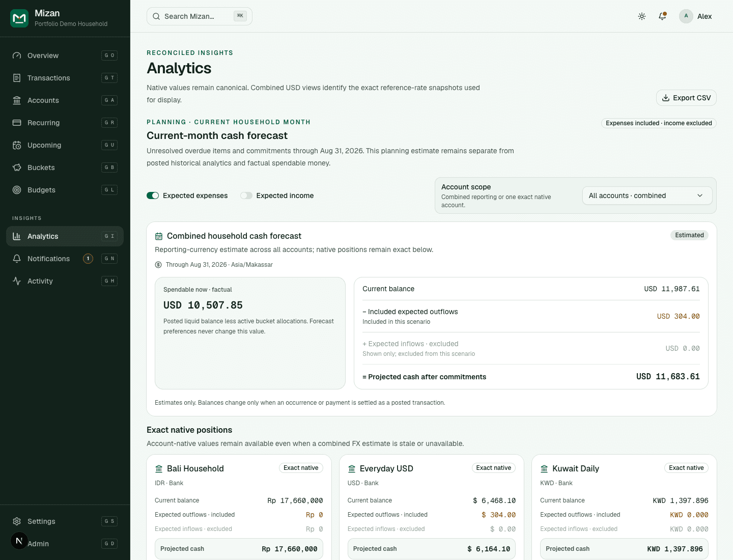
Task: Click the USD 304.00 outflows value
Action: [x=678, y=316]
